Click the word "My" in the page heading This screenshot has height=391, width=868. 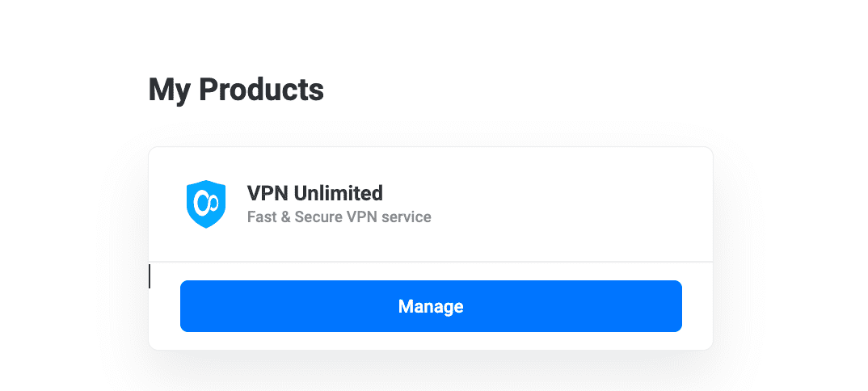tap(170, 90)
